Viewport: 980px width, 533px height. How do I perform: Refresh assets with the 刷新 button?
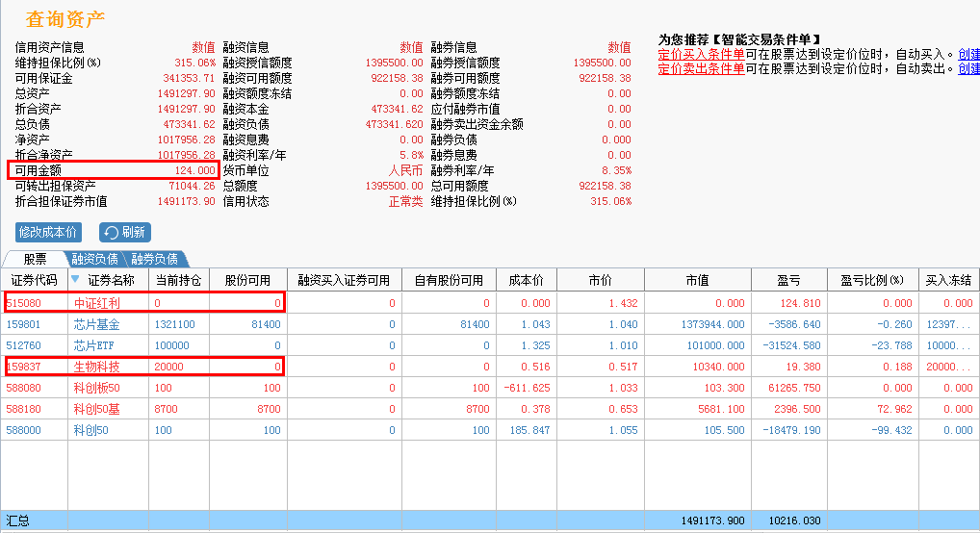[x=125, y=233]
